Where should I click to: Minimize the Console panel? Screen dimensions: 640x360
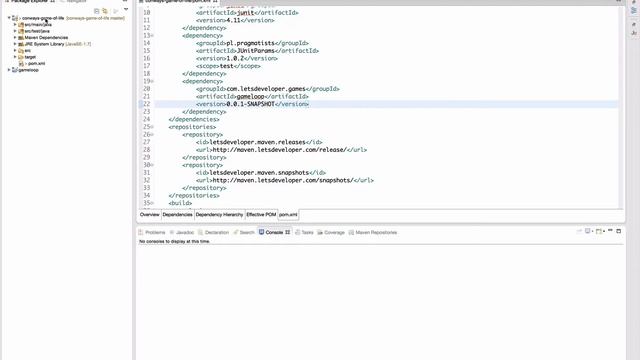(x=610, y=231)
